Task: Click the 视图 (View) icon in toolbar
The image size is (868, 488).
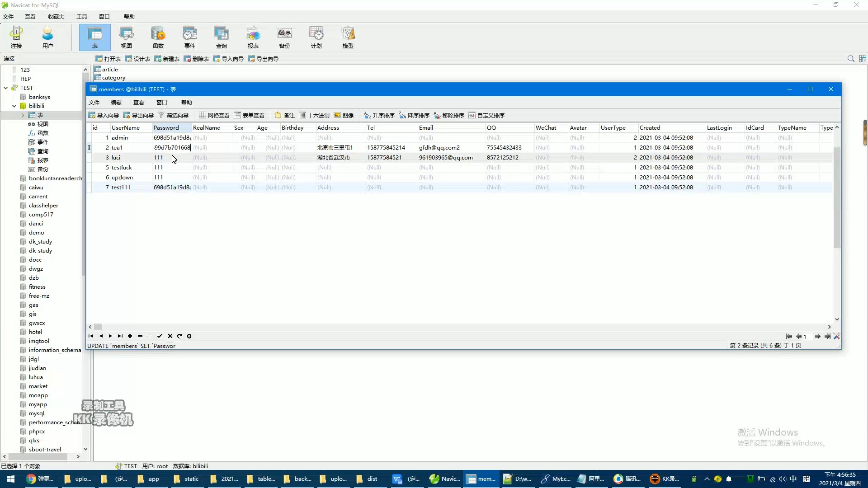Action: coord(127,37)
